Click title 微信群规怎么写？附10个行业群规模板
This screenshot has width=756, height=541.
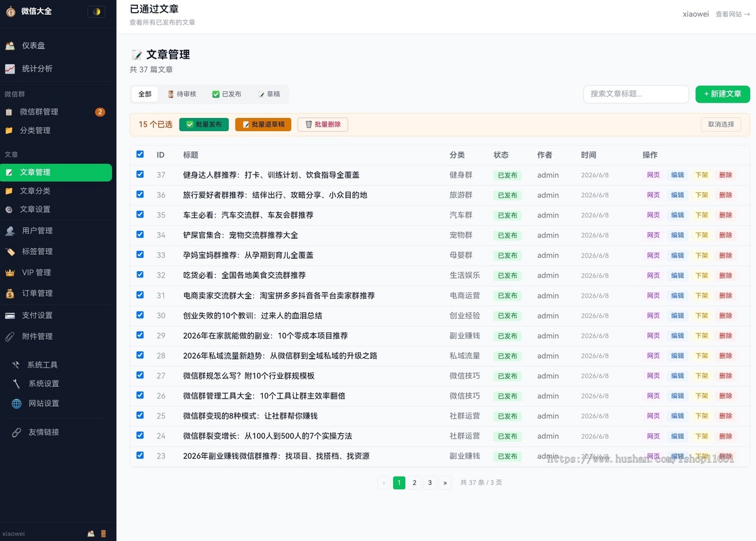pyautogui.click(x=249, y=376)
